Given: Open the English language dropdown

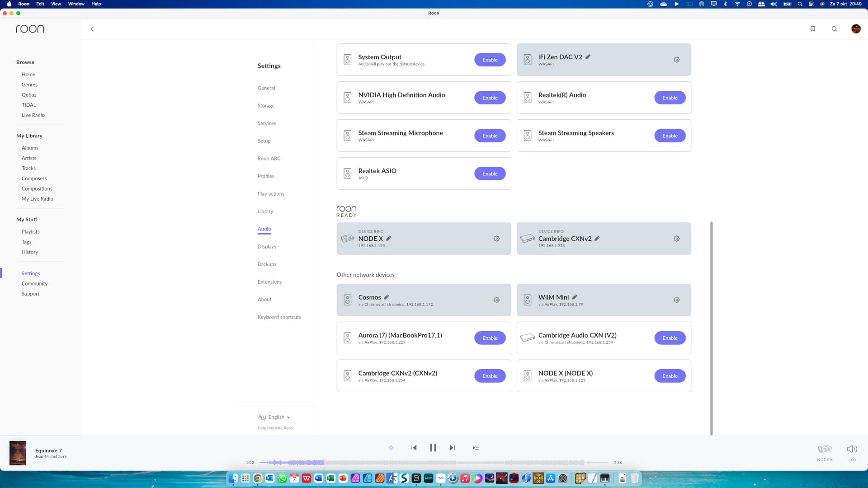Looking at the screenshot, I should click(x=274, y=417).
